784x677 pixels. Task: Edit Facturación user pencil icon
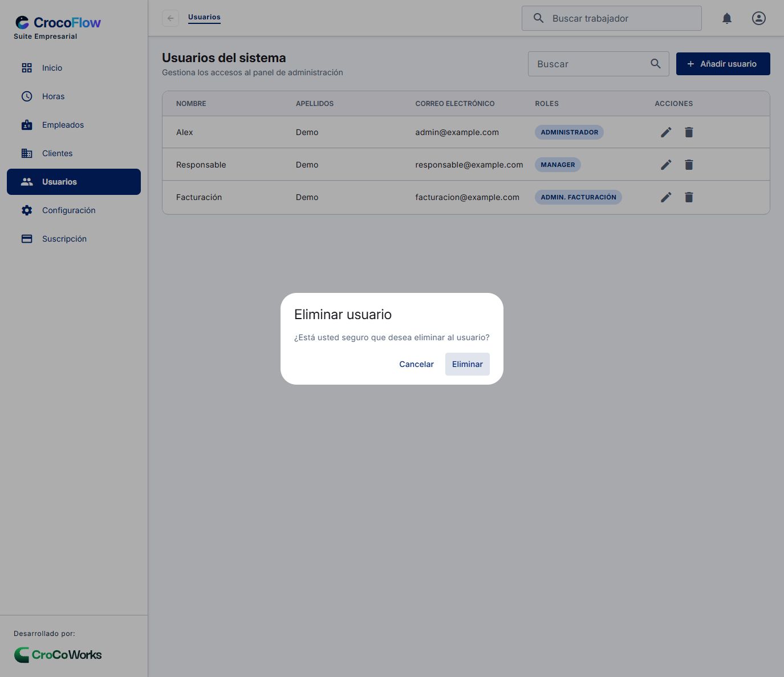[666, 197]
